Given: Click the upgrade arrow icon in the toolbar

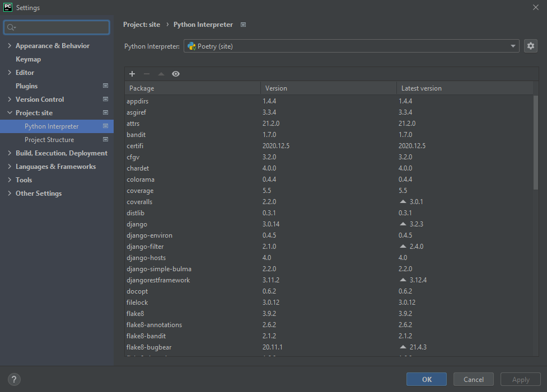Looking at the screenshot, I should click(161, 73).
